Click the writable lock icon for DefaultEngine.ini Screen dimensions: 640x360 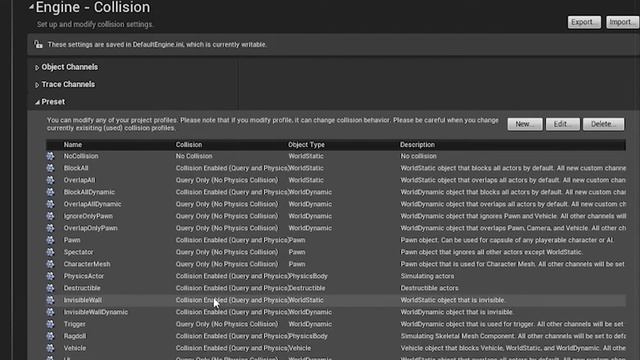[38, 44]
